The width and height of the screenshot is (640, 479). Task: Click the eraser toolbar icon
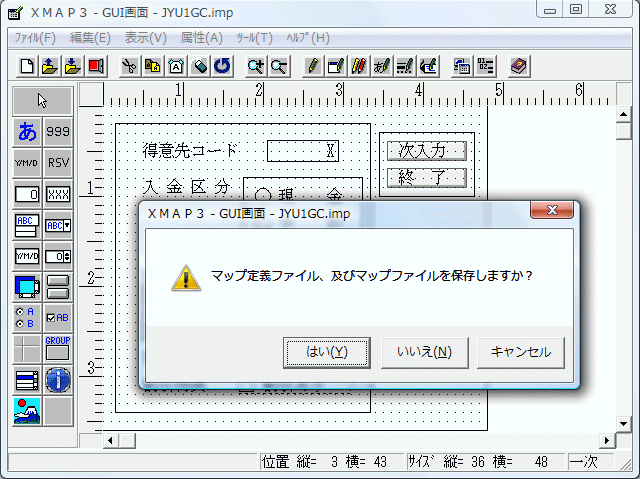(x=199, y=66)
